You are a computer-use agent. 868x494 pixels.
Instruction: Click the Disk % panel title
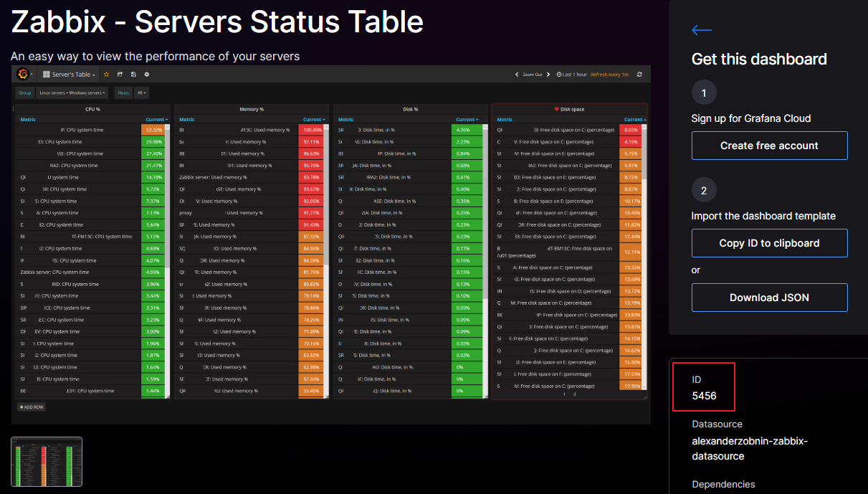[411, 109]
